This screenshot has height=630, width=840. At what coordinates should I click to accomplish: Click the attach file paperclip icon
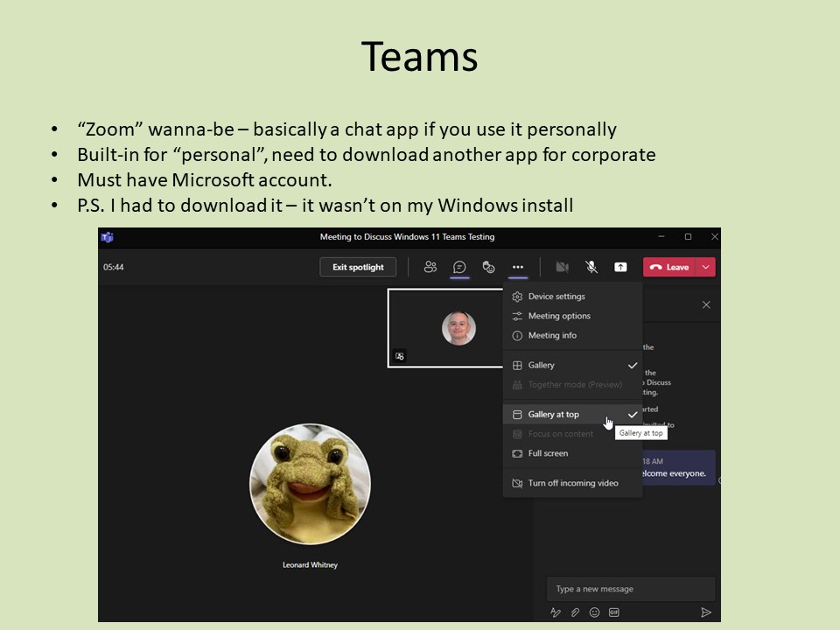pyautogui.click(x=575, y=612)
